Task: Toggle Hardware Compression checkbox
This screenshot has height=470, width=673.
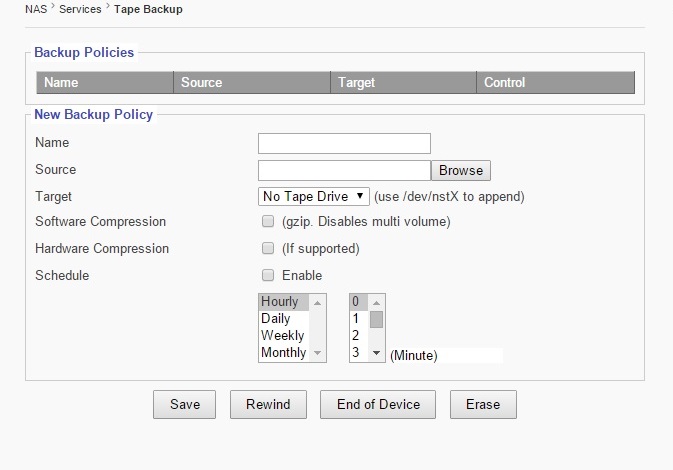Action: click(x=267, y=248)
